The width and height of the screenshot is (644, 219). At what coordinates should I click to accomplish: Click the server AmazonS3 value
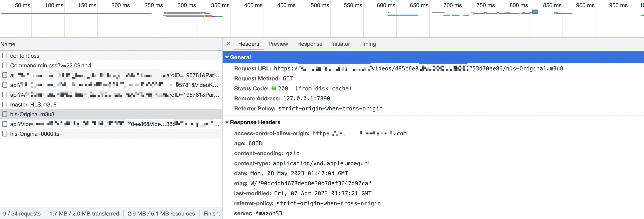point(268,213)
